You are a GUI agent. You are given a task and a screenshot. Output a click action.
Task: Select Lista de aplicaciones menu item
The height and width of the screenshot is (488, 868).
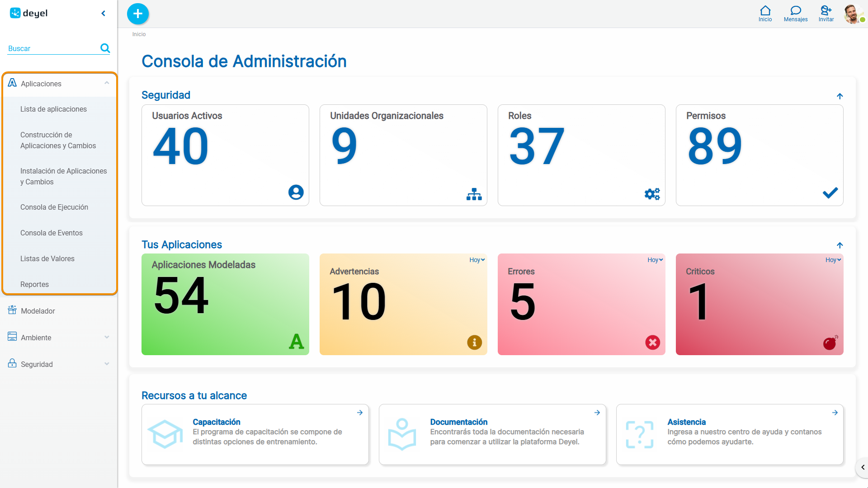point(53,109)
